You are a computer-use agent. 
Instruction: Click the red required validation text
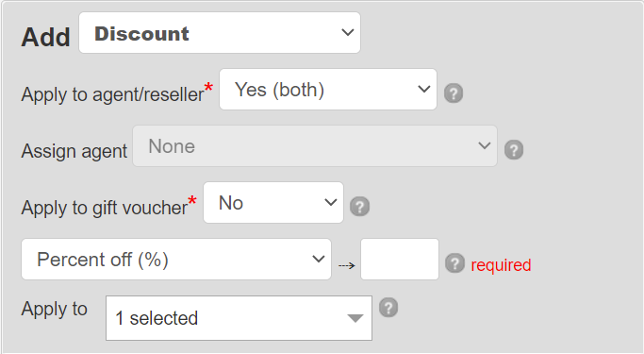coord(501,265)
